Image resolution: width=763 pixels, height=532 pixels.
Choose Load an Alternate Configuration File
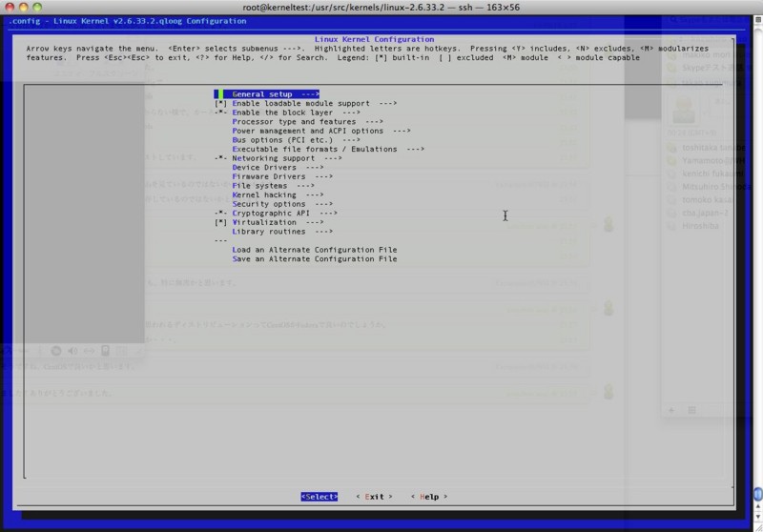point(315,250)
